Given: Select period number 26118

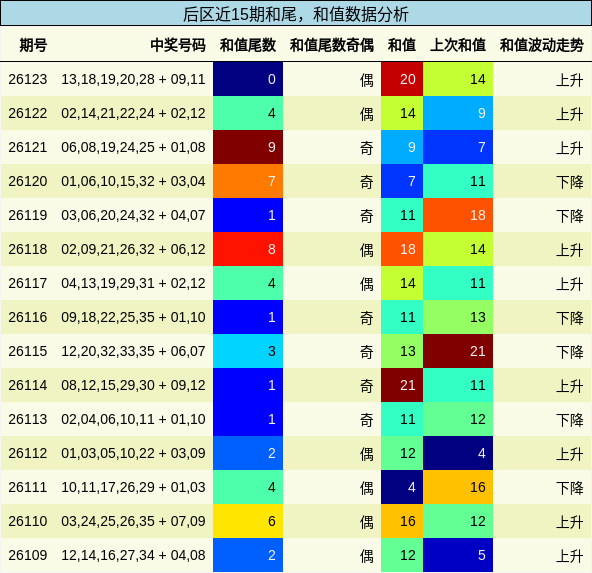Looking at the screenshot, I should (28, 249).
